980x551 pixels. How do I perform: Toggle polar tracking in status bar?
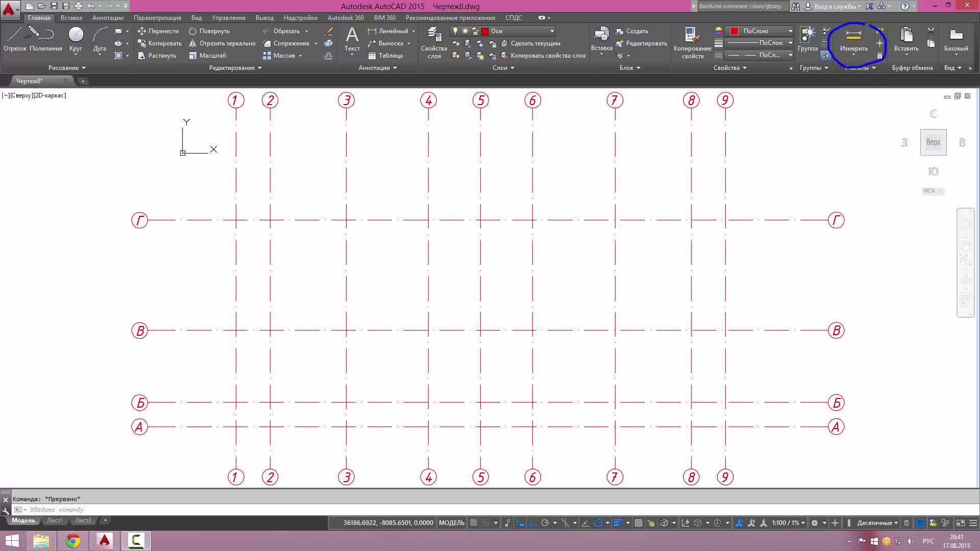(545, 522)
